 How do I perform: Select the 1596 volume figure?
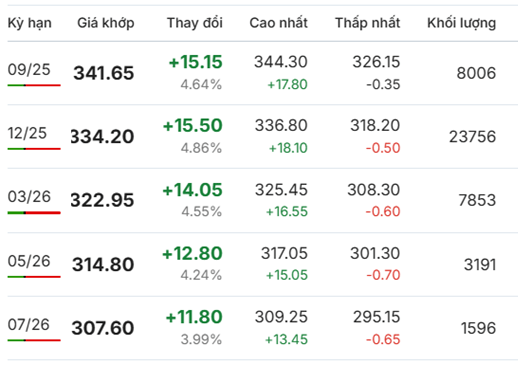pyautogui.click(x=479, y=328)
